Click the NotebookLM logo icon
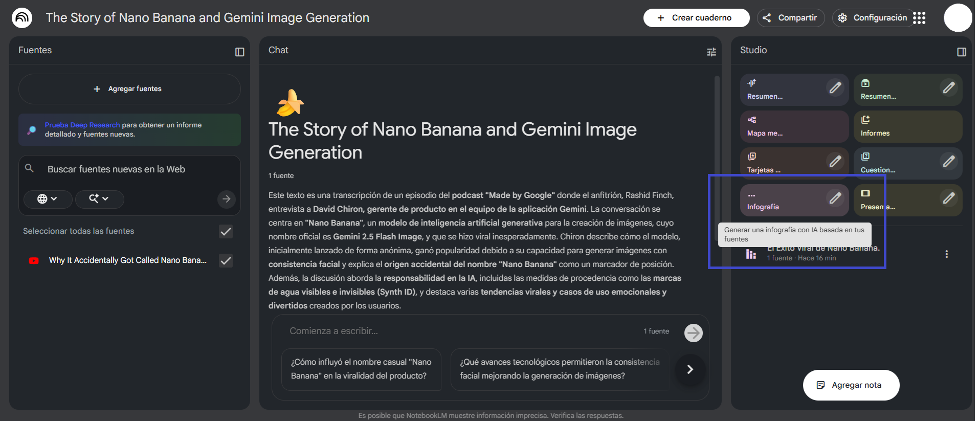Image resolution: width=980 pixels, height=421 pixels. coord(22,18)
